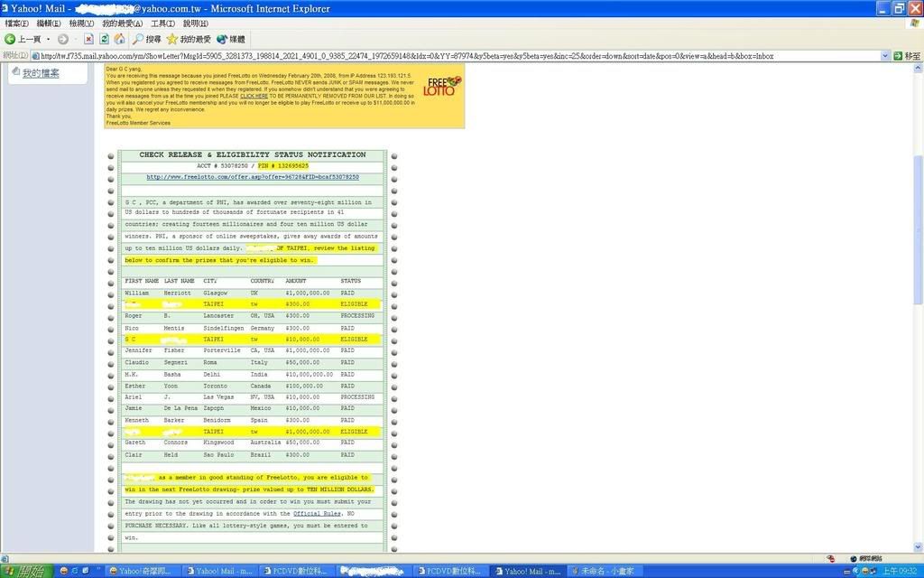Viewport: 924px width, 578px height.
Task: Open the 編輯(E) menu
Action: click(49, 23)
